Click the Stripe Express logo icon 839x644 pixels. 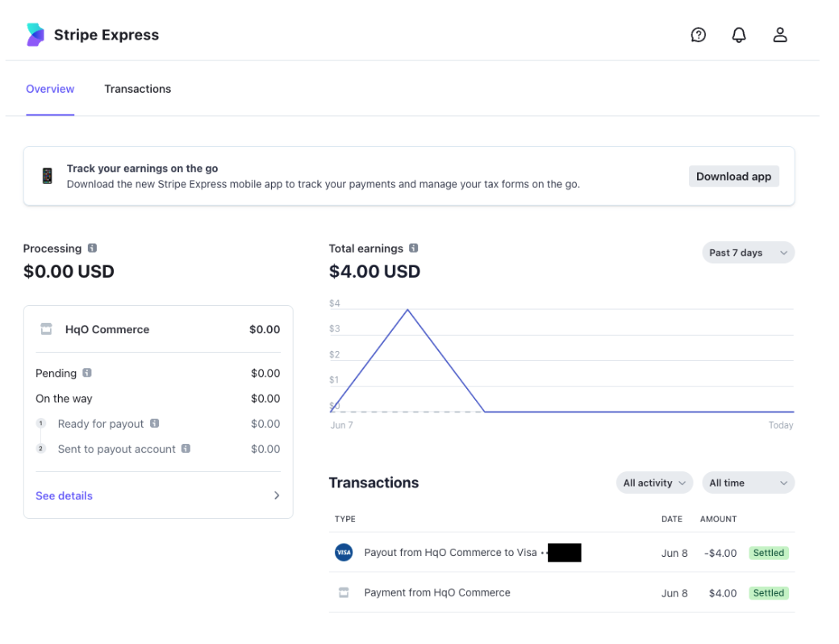(x=36, y=35)
